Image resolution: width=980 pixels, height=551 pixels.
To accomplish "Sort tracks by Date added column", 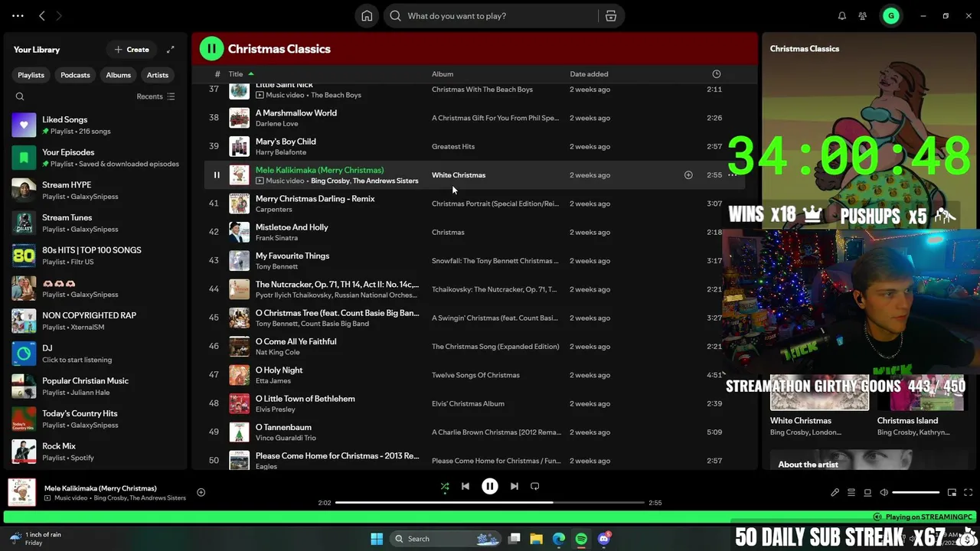I will pos(589,74).
